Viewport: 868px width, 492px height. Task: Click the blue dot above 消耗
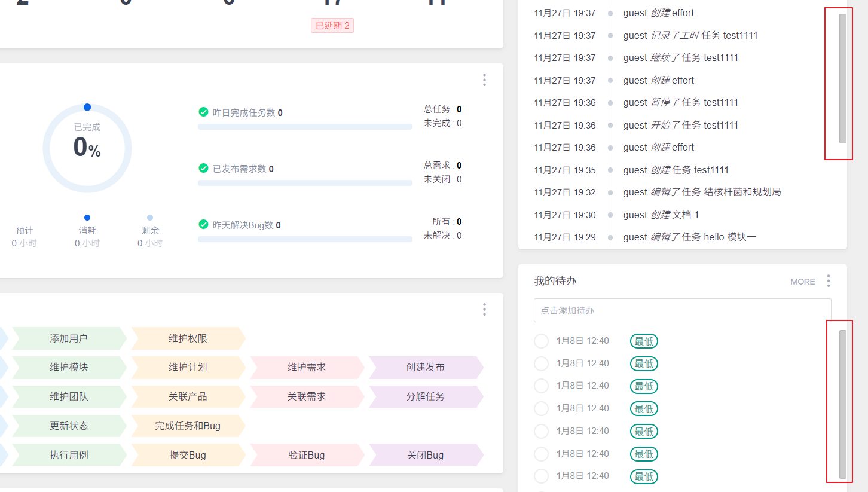pyautogui.click(x=87, y=218)
